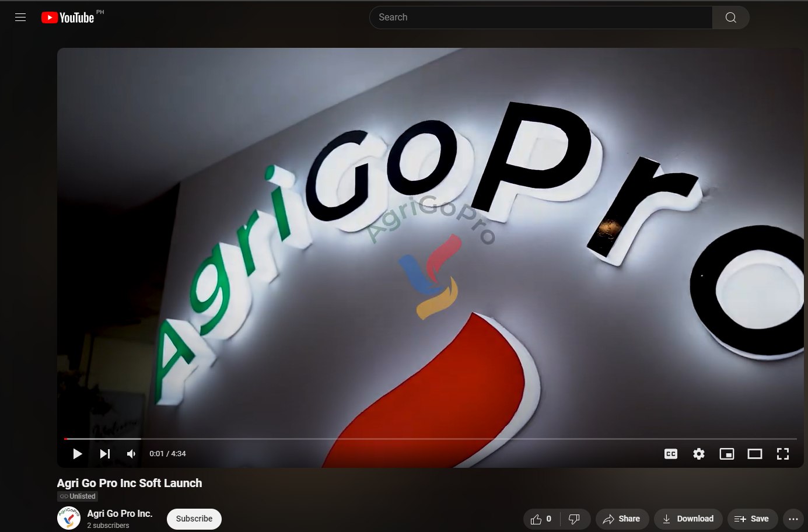808x532 pixels.
Task: Click the Search input field
Action: (x=541, y=17)
